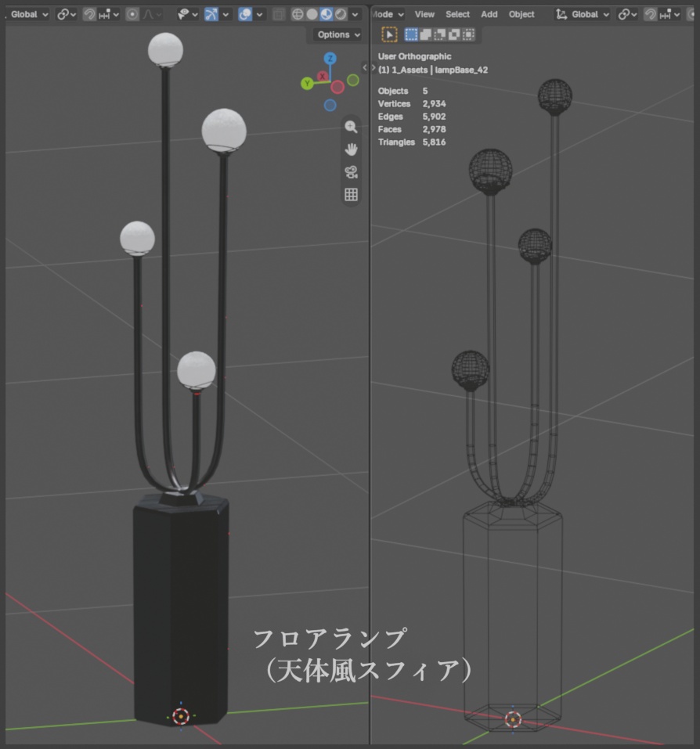The image size is (700, 749).
Task: Click Triangles '5,816' statistic
Action: [x=434, y=142]
